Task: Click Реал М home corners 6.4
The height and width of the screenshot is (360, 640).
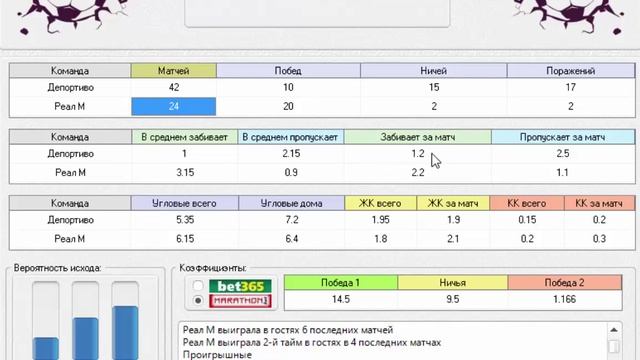Action: point(291,239)
